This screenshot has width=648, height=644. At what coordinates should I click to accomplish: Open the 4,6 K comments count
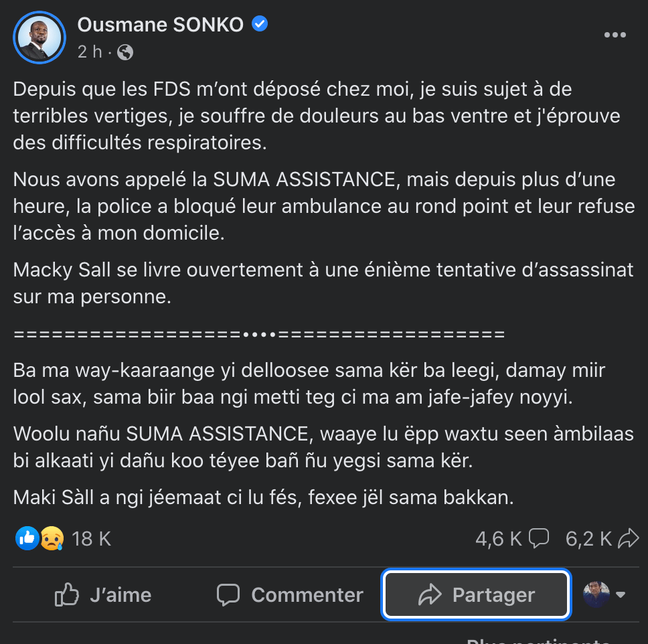coord(498,538)
